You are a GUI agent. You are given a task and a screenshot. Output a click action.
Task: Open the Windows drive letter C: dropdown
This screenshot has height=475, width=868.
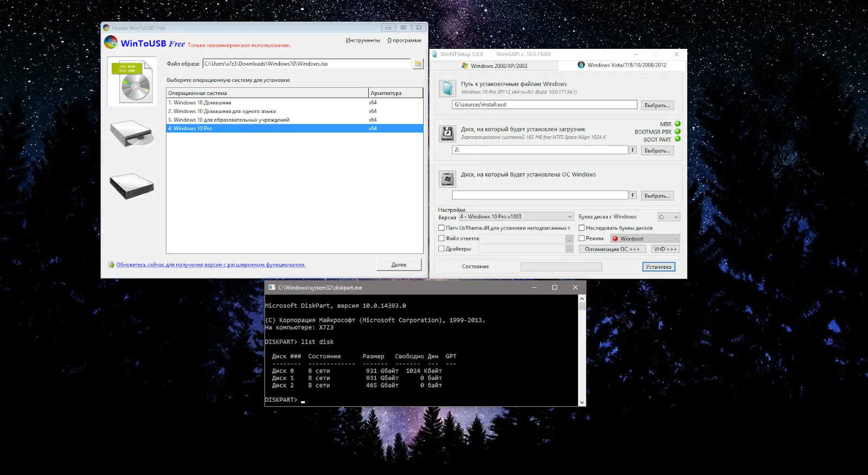coord(668,217)
